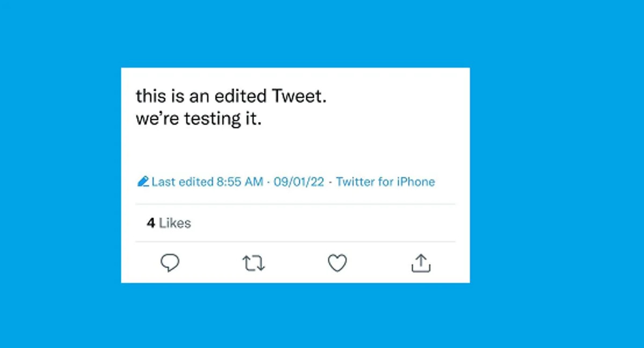Click the blank white area under the Tweet text

(295, 151)
